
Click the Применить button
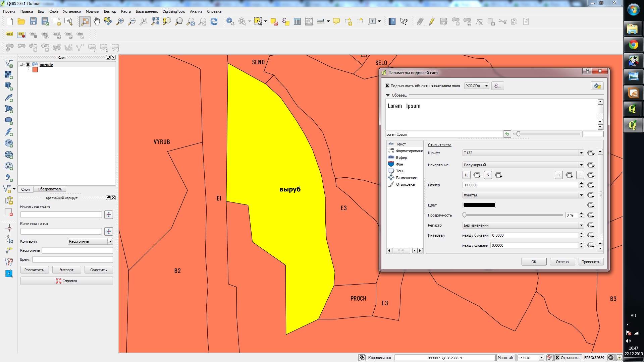tap(591, 262)
